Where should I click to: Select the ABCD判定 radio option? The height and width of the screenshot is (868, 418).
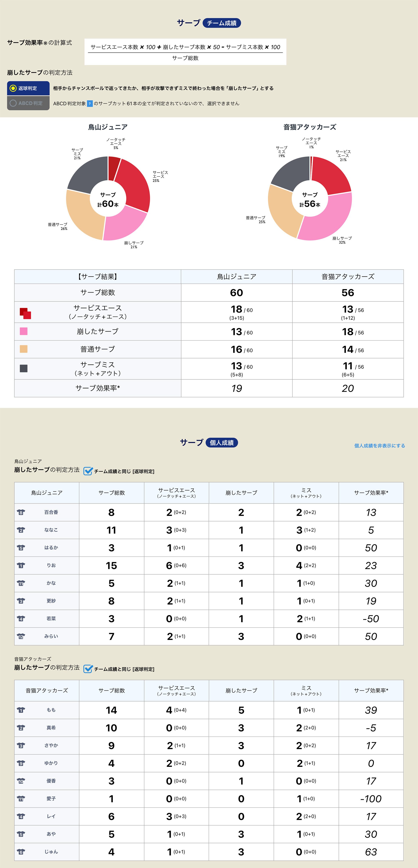pyautogui.click(x=13, y=103)
